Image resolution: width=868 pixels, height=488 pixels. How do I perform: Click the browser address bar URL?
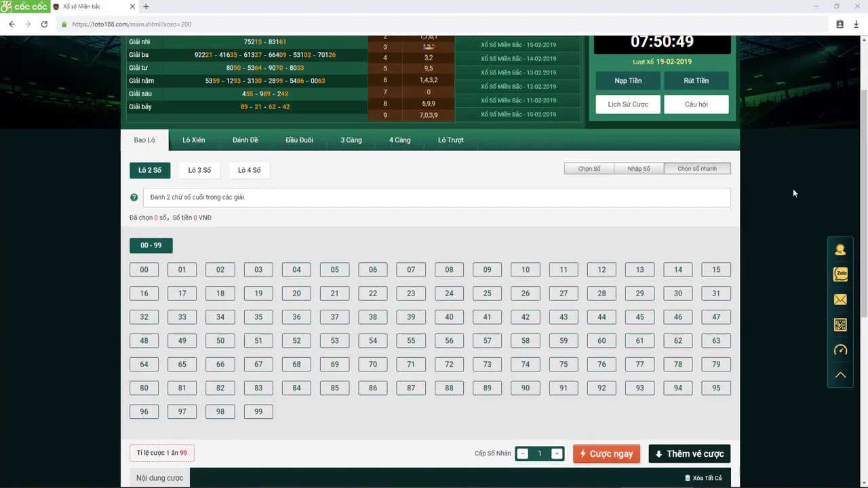click(x=132, y=24)
